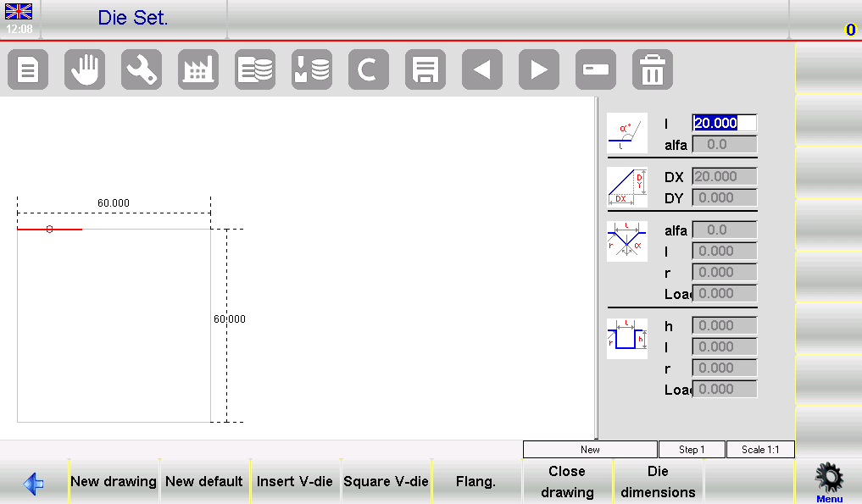Click the blue back arrow

click(x=34, y=483)
